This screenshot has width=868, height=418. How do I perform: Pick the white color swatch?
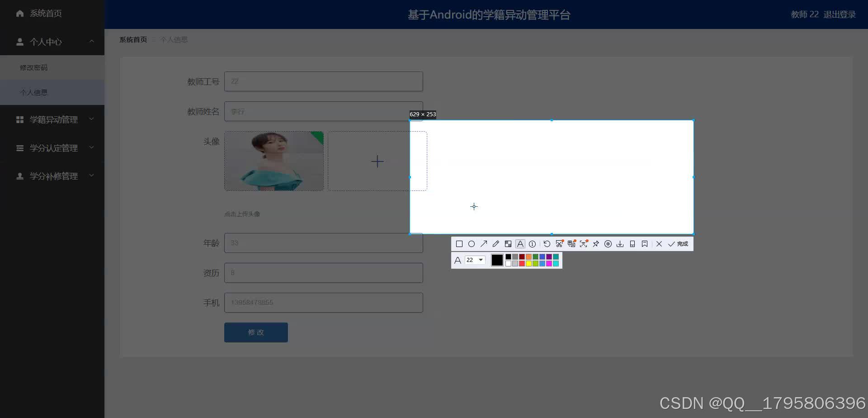[508, 263]
